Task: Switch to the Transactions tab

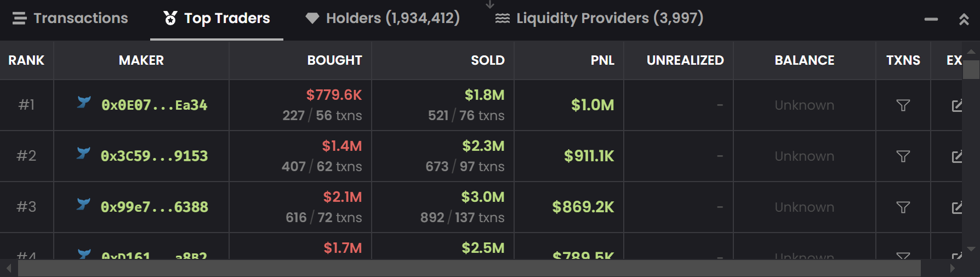Action: click(70, 19)
